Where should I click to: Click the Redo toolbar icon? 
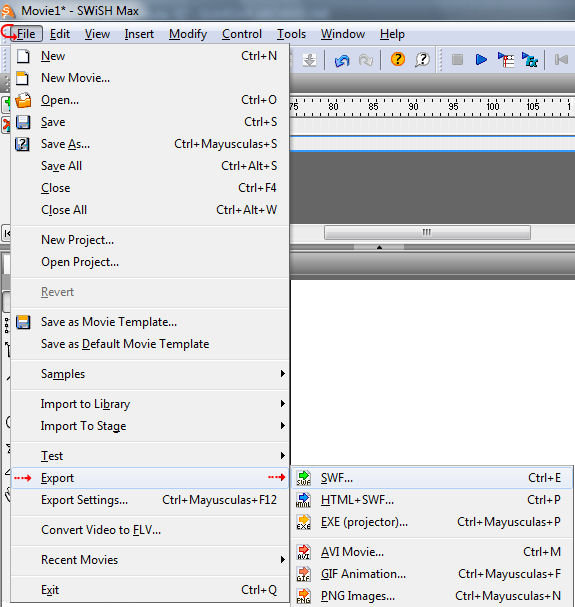click(x=366, y=60)
